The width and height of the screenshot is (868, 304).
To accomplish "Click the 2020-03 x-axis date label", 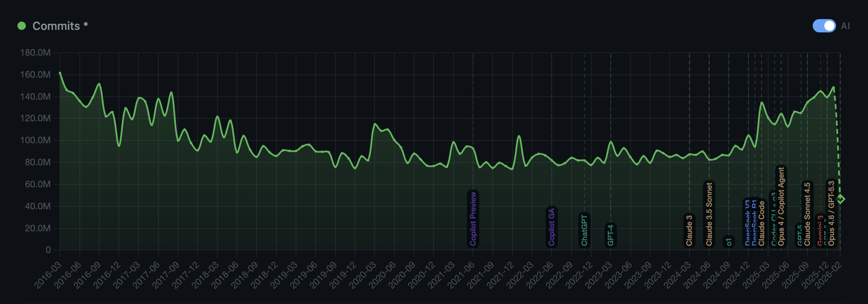I will pos(362,275).
